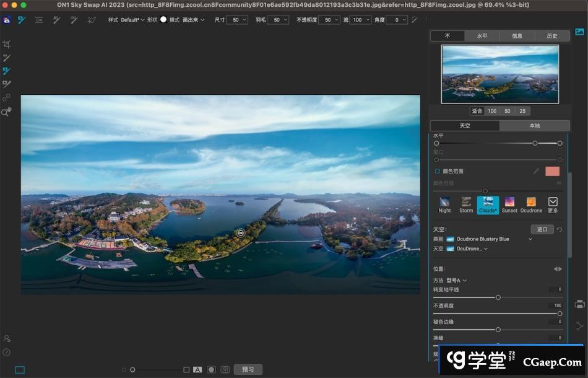Expand the Ocudrone Blustery Blue category dropdown
Viewport: 588px width, 378px height.
point(530,239)
